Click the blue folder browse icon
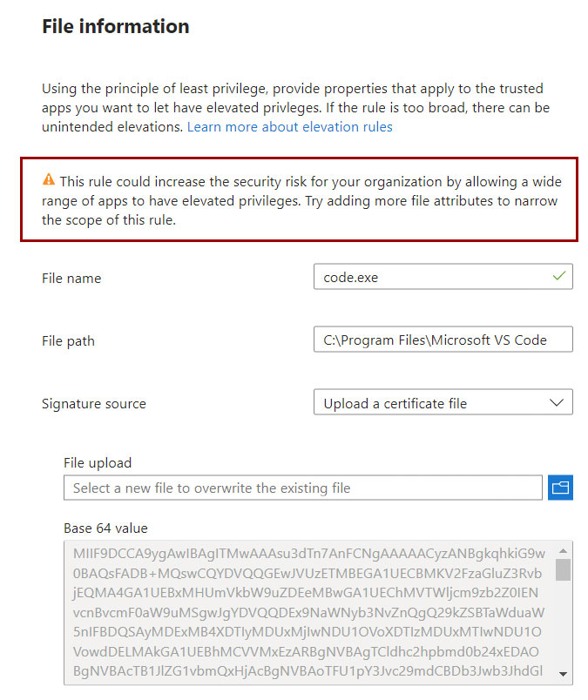The width and height of the screenshot is (588, 700). point(560,488)
